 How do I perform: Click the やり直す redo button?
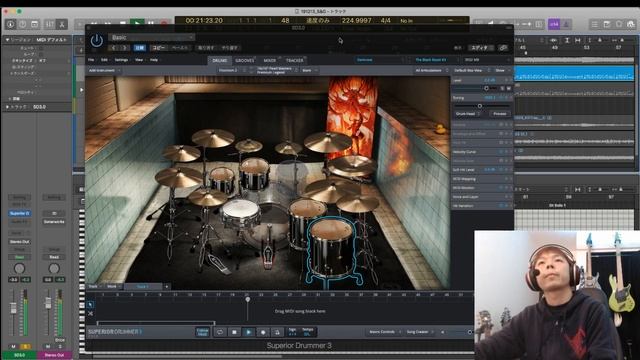(229, 48)
